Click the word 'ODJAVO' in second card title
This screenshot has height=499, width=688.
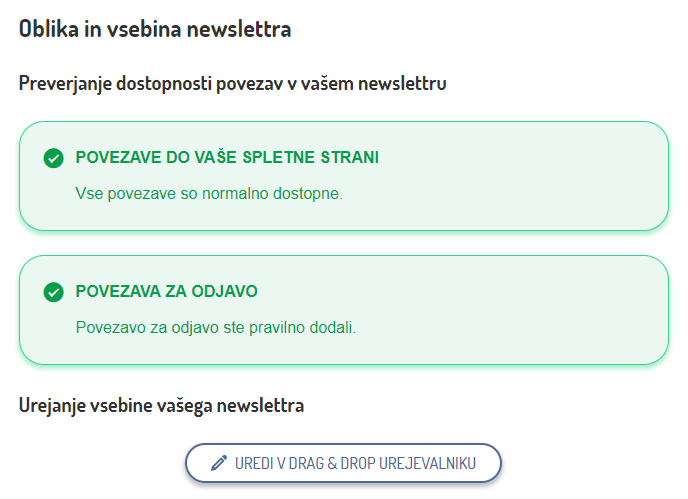tap(230, 292)
